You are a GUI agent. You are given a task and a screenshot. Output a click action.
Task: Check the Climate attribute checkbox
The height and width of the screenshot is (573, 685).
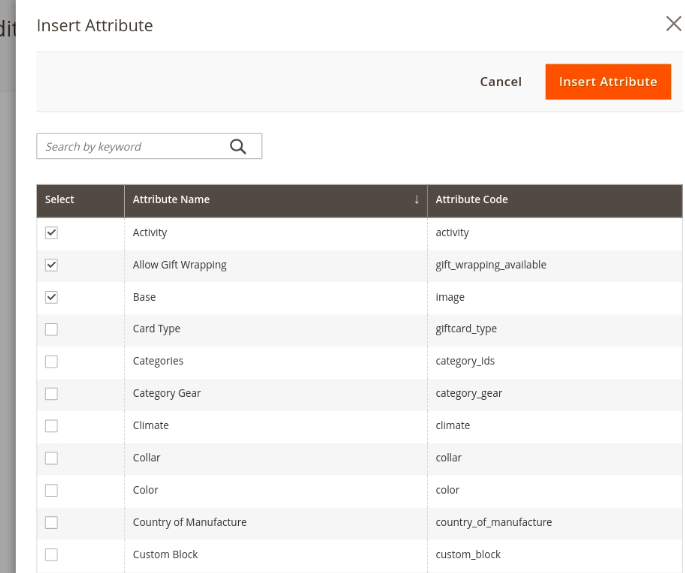click(x=52, y=426)
